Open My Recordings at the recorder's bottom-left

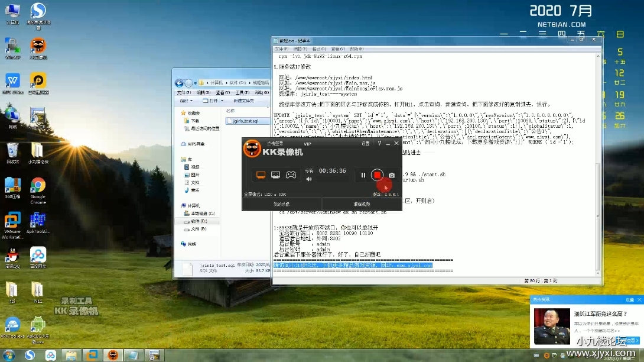281,204
